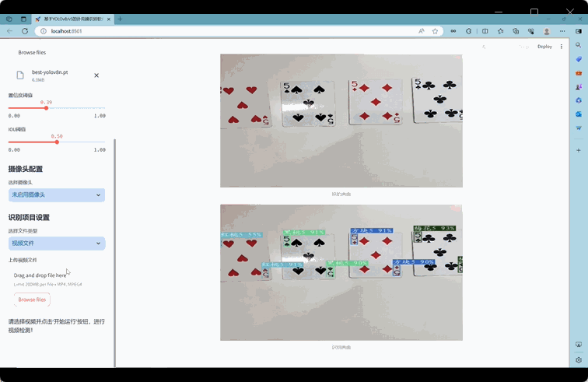Open the browser profile avatar
This screenshot has width=588, height=382.
[547, 32]
